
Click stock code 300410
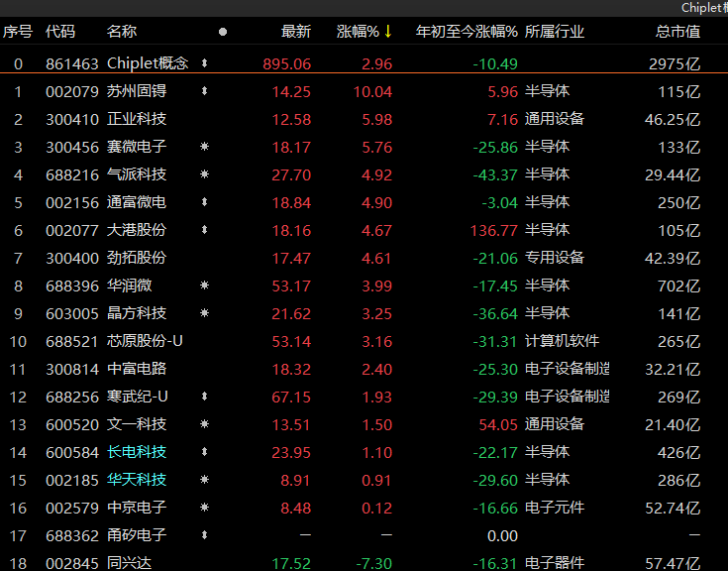[72, 119]
